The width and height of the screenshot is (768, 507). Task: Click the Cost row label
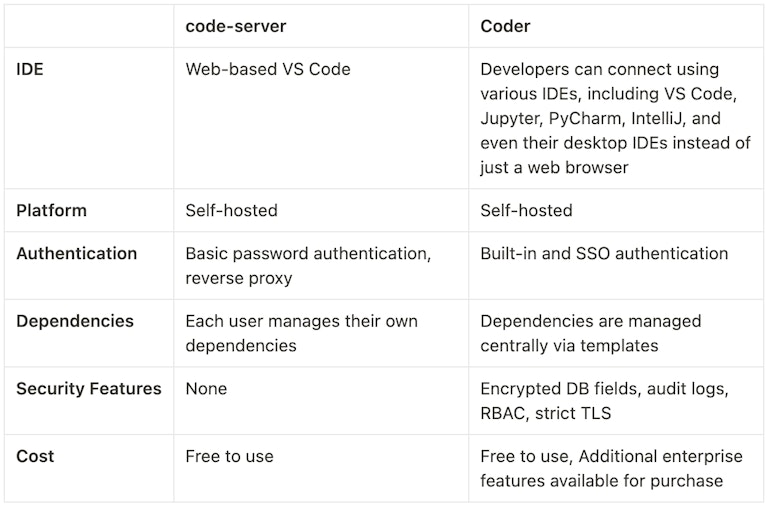pyautogui.click(x=35, y=457)
